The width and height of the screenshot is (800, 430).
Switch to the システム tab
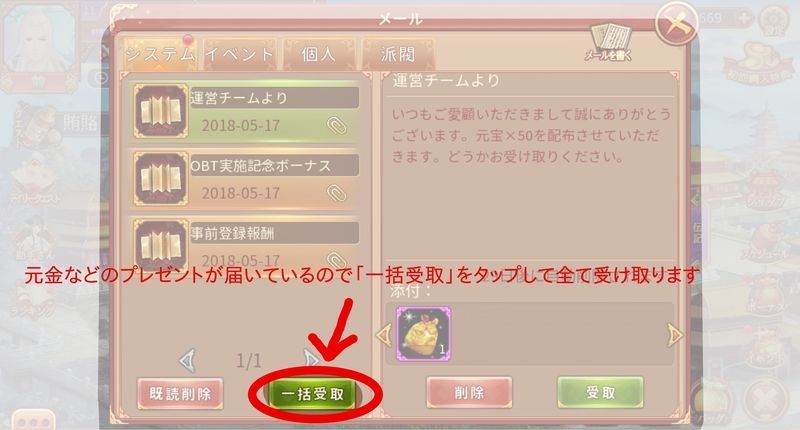click(x=161, y=54)
